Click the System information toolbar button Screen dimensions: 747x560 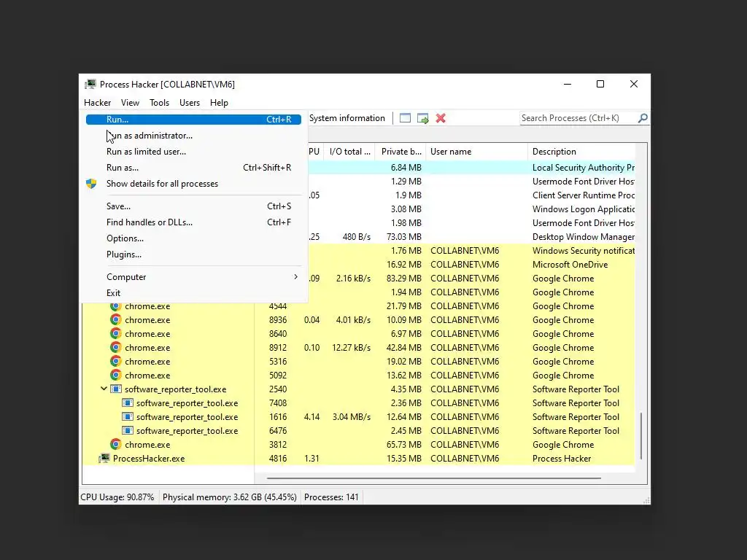pyautogui.click(x=347, y=118)
